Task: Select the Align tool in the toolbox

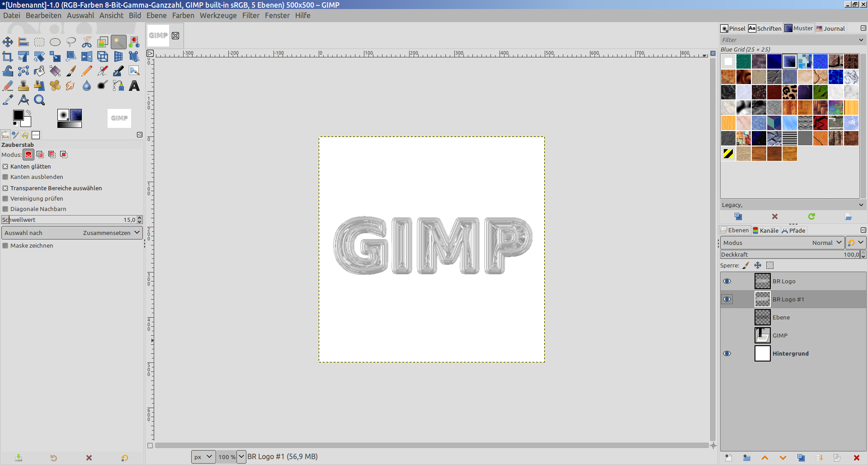Action: coord(24,42)
